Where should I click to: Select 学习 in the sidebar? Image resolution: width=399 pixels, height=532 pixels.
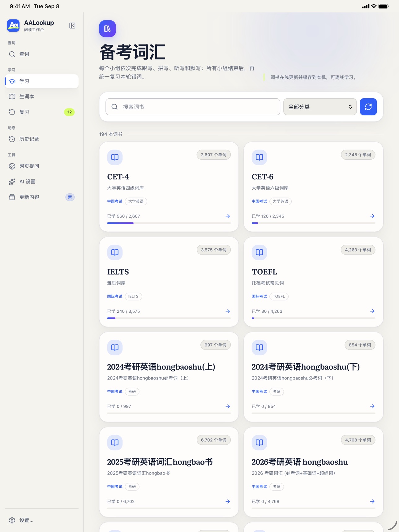click(x=42, y=81)
